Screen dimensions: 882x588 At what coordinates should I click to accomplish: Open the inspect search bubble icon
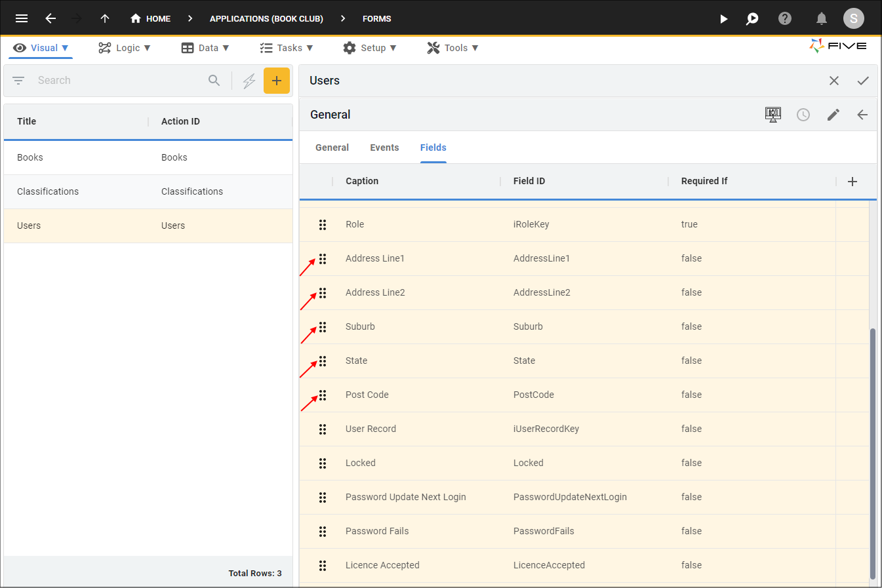tap(752, 18)
